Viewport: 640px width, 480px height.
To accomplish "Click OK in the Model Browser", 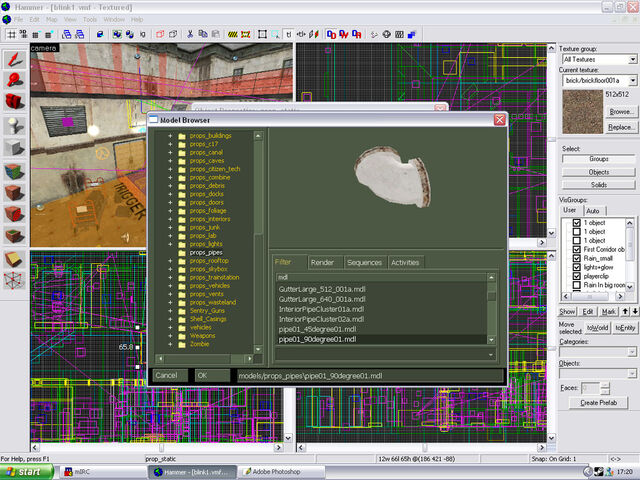I will pos(212,376).
